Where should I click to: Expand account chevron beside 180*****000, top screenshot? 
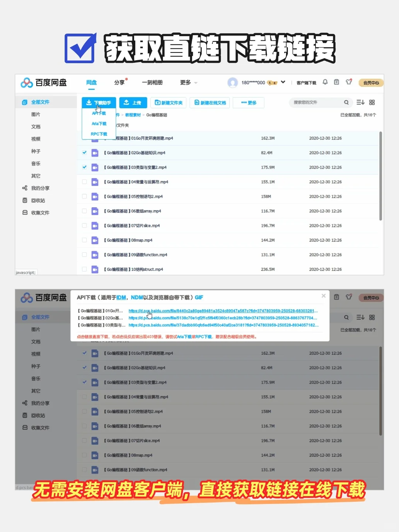[283, 82]
